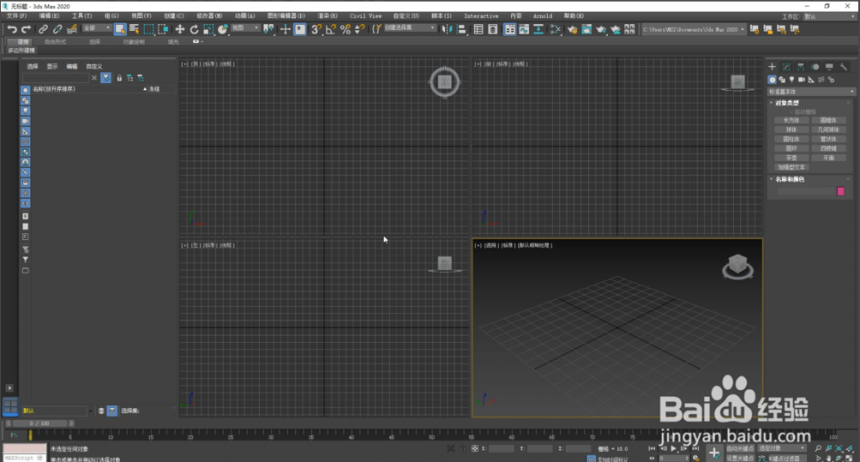Toggle the 3D Snaps button

click(316, 29)
